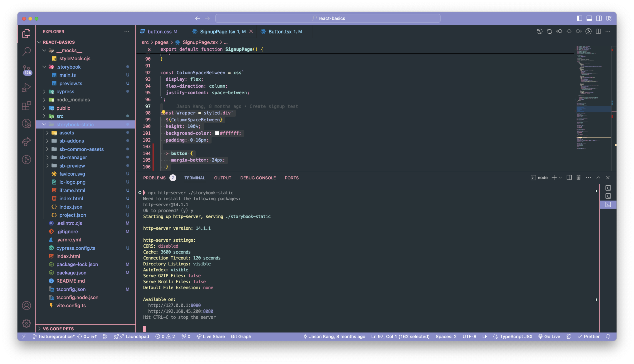Click the editor minimap
Screen dimensions: 634x364
[x=593, y=97]
